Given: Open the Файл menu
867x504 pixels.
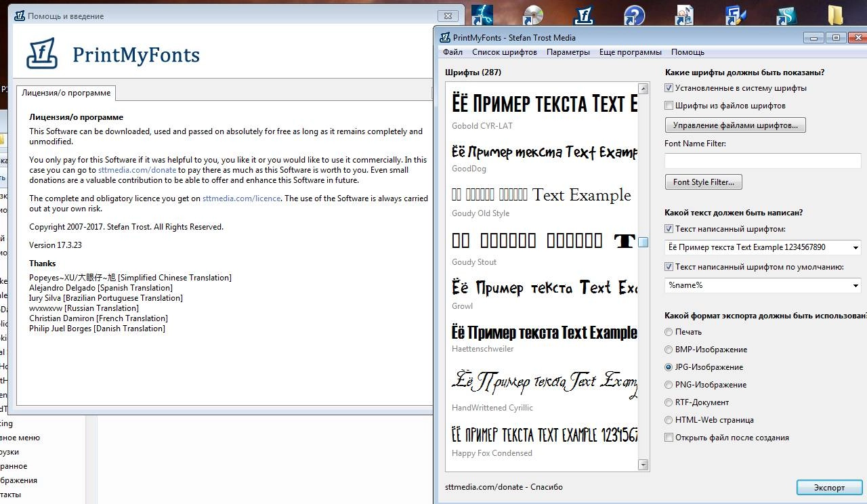Looking at the screenshot, I should click(x=452, y=52).
